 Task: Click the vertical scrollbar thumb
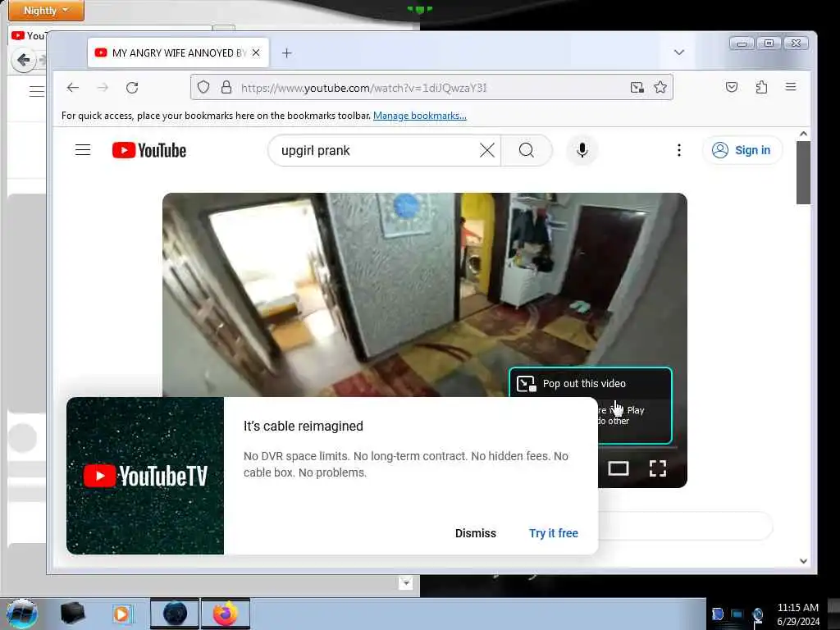coord(803,172)
